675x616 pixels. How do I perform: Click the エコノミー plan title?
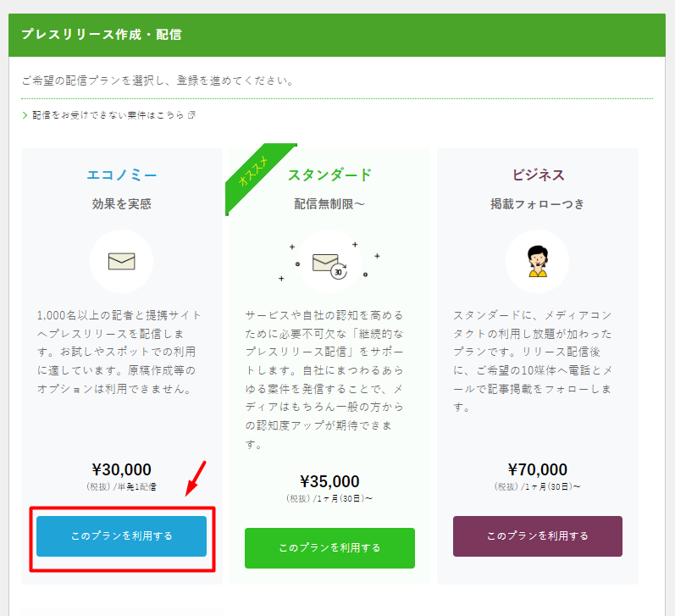pos(121,175)
